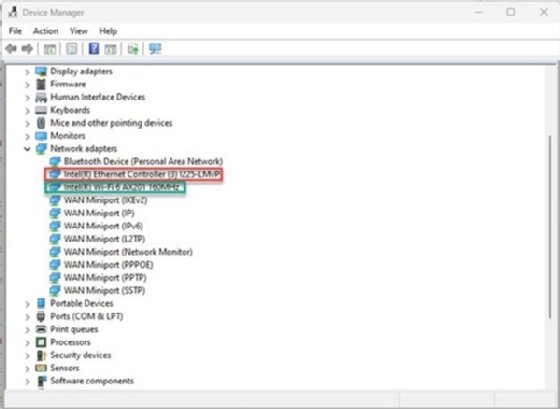Click the Security devices icon
The width and height of the screenshot is (560, 409).
[x=41, y=355]
